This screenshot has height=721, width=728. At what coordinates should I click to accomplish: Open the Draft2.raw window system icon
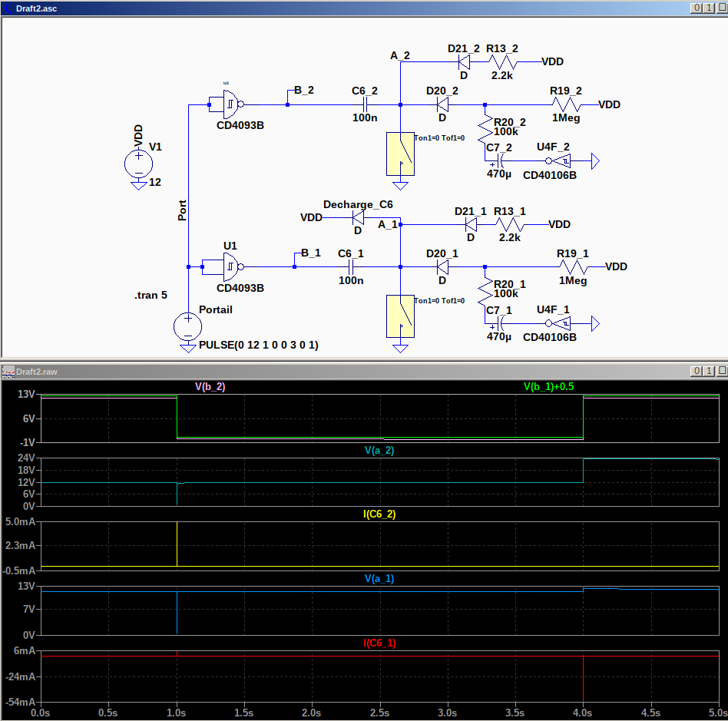coord(8,372)
